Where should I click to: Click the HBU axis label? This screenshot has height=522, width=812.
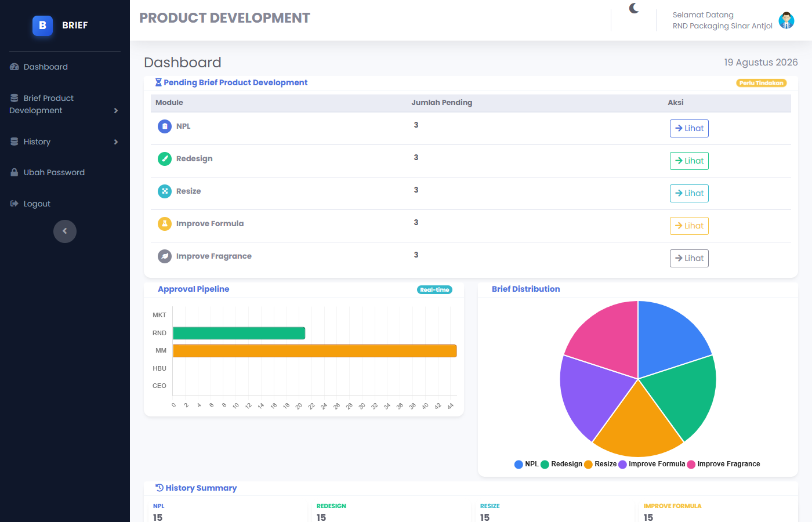tap(159, 368)
